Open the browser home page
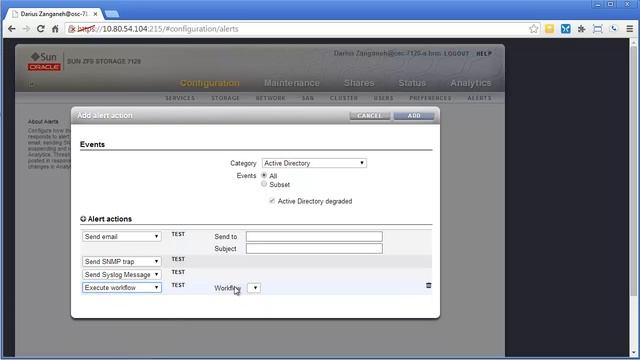Image resolution: width=640 pixels, height=360 pixels. coord(55,29)
